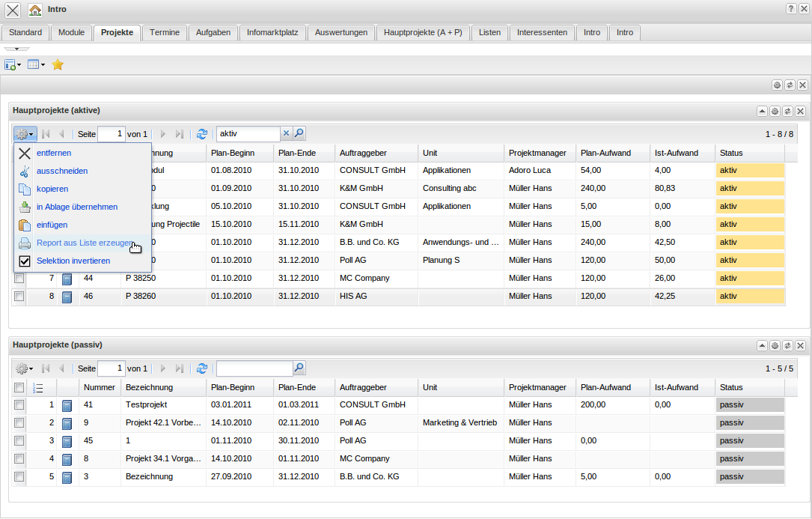Open the document icon for project 41 Testprojekt

click(x=67, y=406)
